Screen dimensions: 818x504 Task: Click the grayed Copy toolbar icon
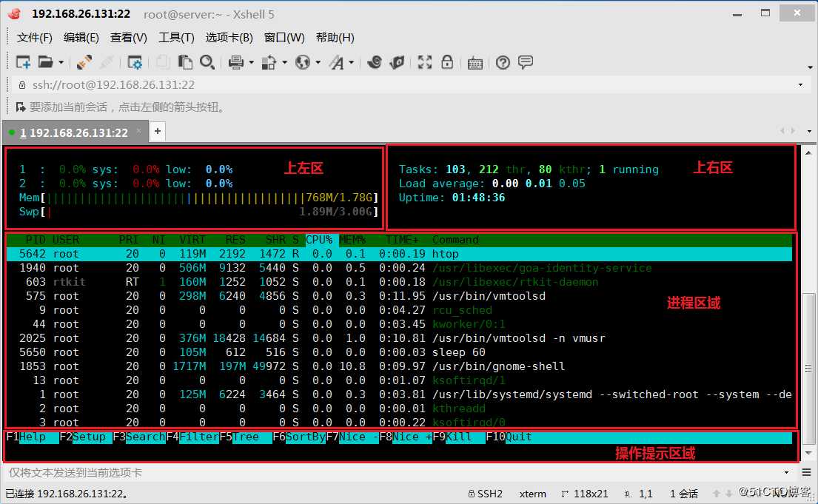click(163, 63)
